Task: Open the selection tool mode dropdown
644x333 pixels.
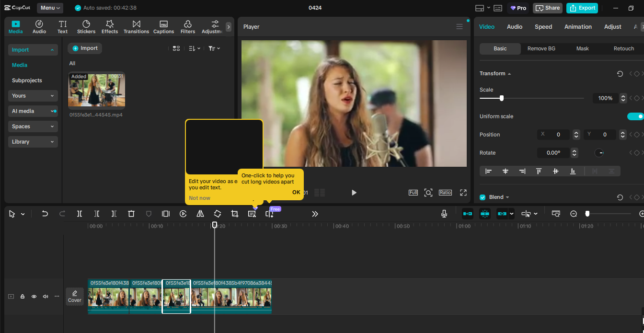Action: point(23,214)
